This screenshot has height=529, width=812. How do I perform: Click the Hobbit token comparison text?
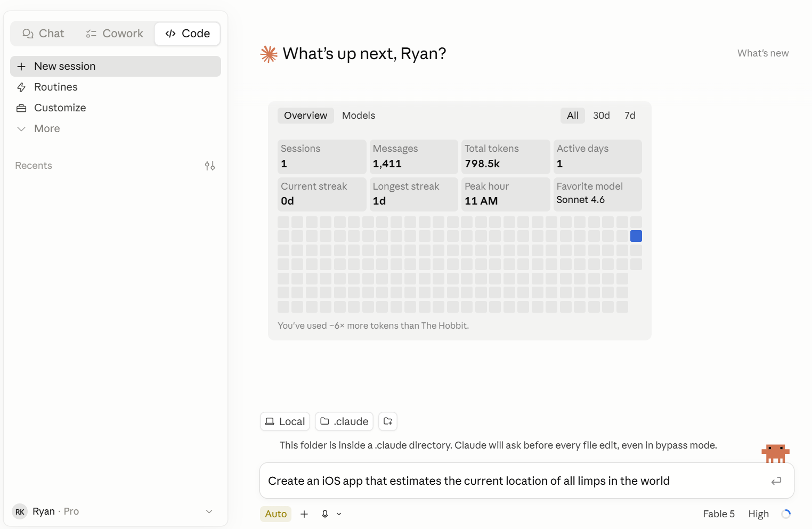coord(373,325)
